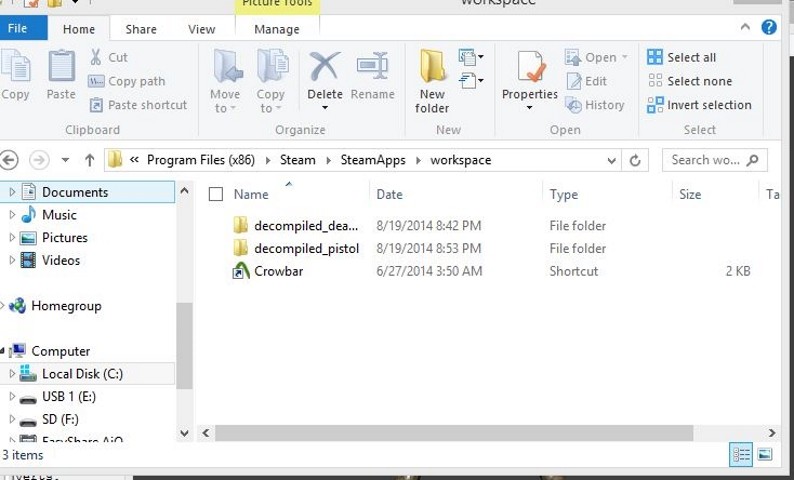Click Select all in ribbon
The image size is (794, 480).
pyautogui.click(x=682, y=57)
